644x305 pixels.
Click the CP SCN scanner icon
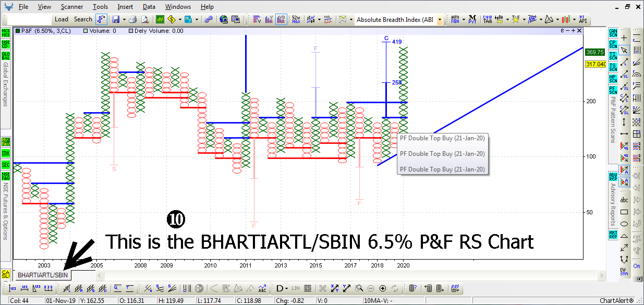coord(613,44)
